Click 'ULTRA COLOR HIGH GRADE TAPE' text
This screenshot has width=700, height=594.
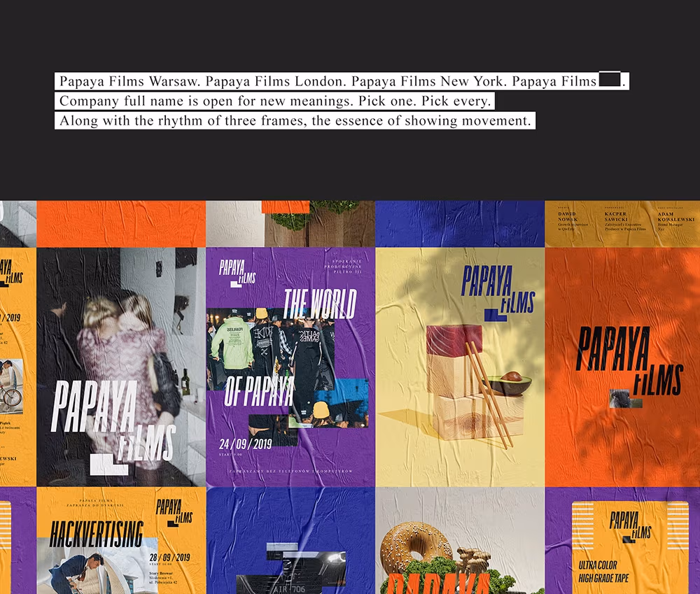tap(603, 572)
